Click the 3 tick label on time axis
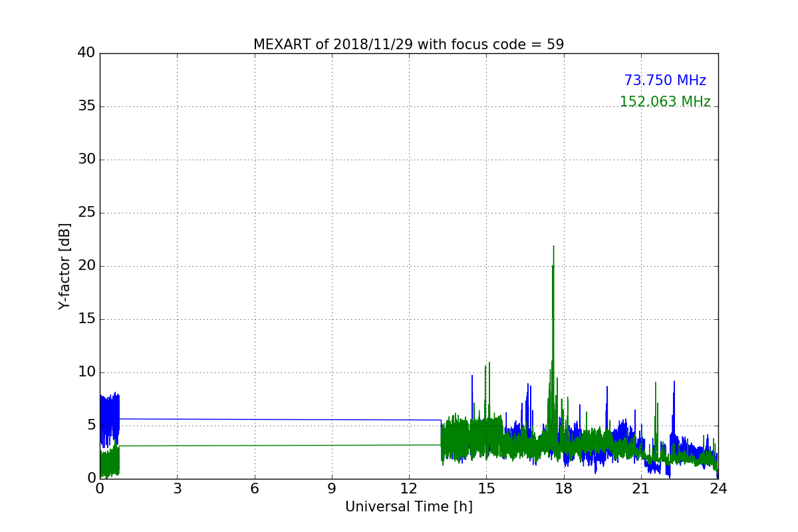The image size is (798, 532). 177,489
